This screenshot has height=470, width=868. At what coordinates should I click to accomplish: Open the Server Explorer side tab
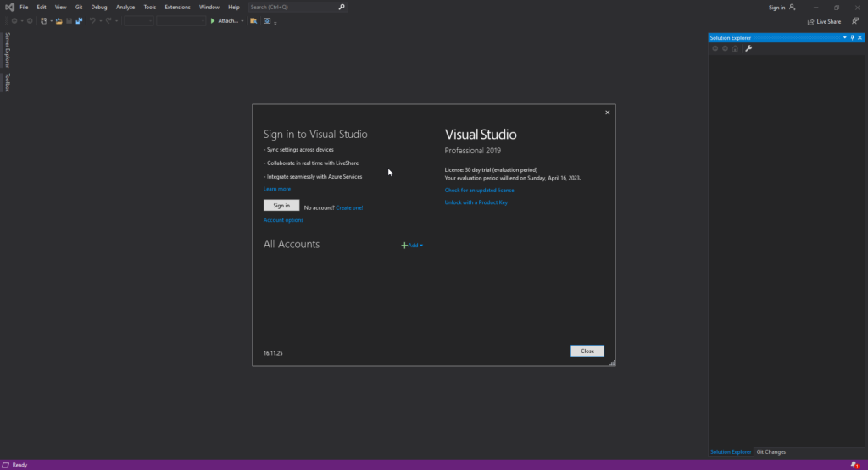[7, 50]
